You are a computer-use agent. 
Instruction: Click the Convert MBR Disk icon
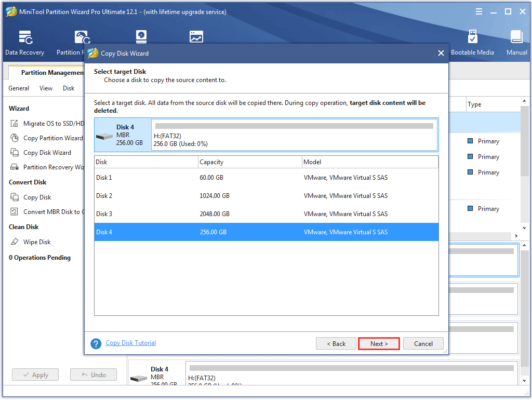pos(14,212)
